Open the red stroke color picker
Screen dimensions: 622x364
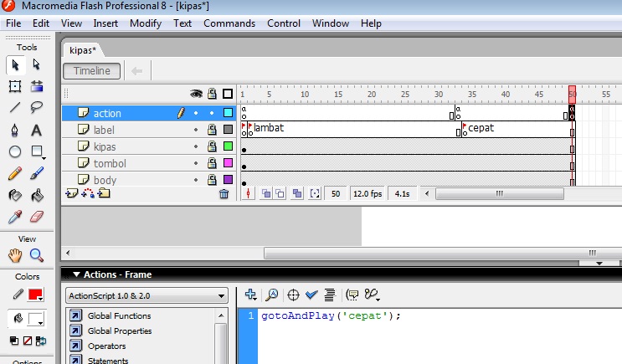[x=35, y=295]
